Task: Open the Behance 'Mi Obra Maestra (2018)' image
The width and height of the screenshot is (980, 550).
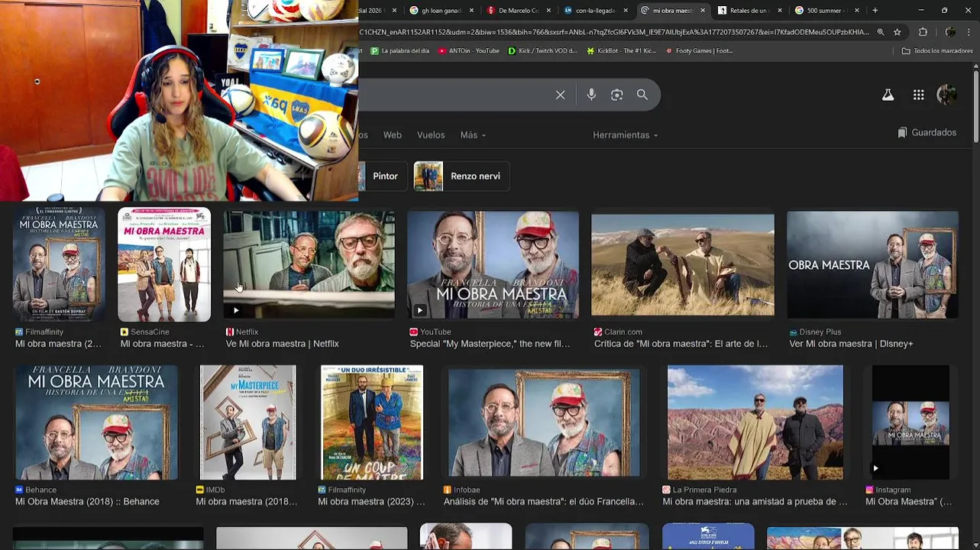Action: pos(96,422)
